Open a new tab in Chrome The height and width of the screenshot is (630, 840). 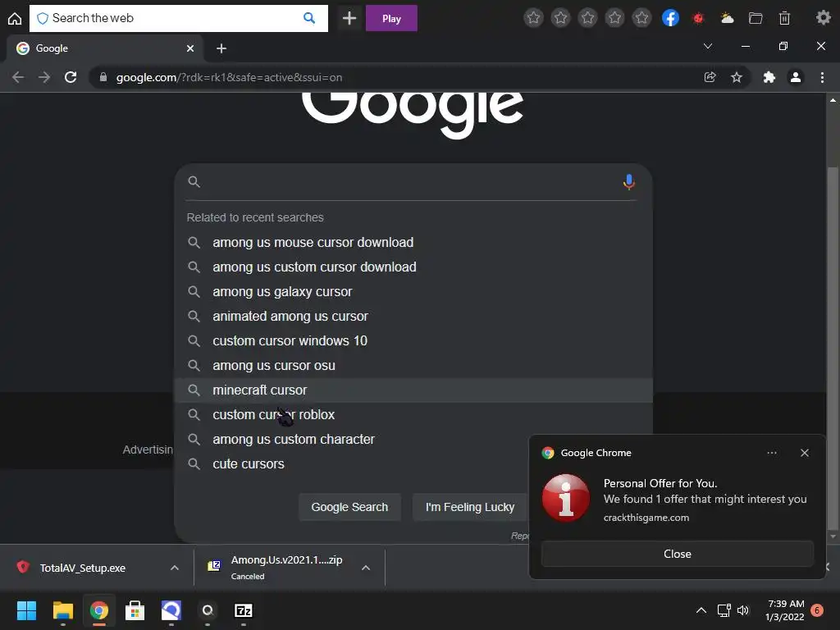point(221,48)
